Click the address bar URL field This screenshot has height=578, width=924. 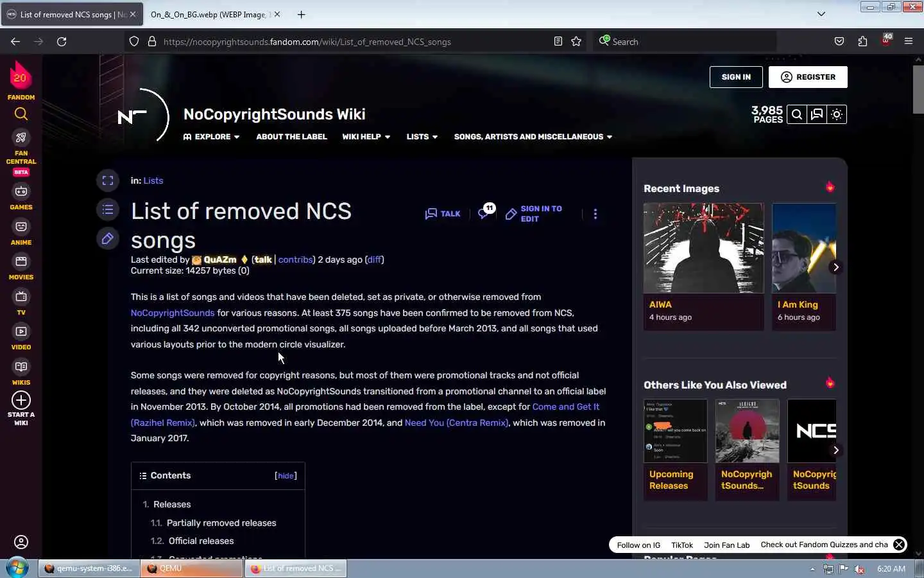(356, 41)
